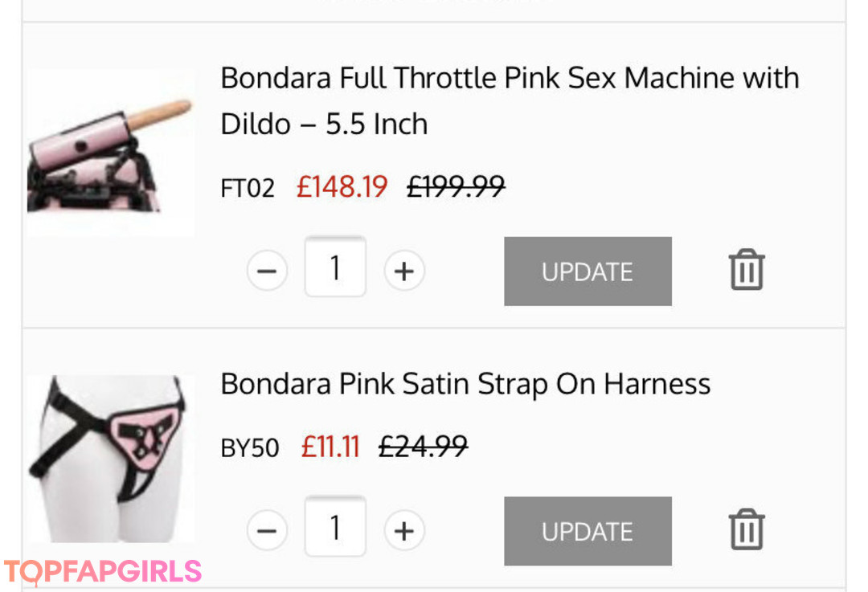Image resolution: width=868 pixels, height=592 pixels.
Task: Click quantity field for Full Throttle Sex Machine
Action: tap(335, 268)
